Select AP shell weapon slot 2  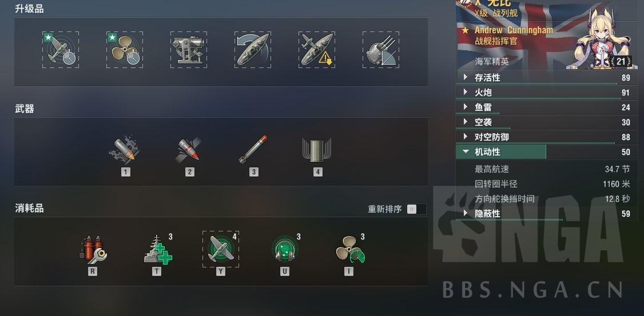coord(189,150)
